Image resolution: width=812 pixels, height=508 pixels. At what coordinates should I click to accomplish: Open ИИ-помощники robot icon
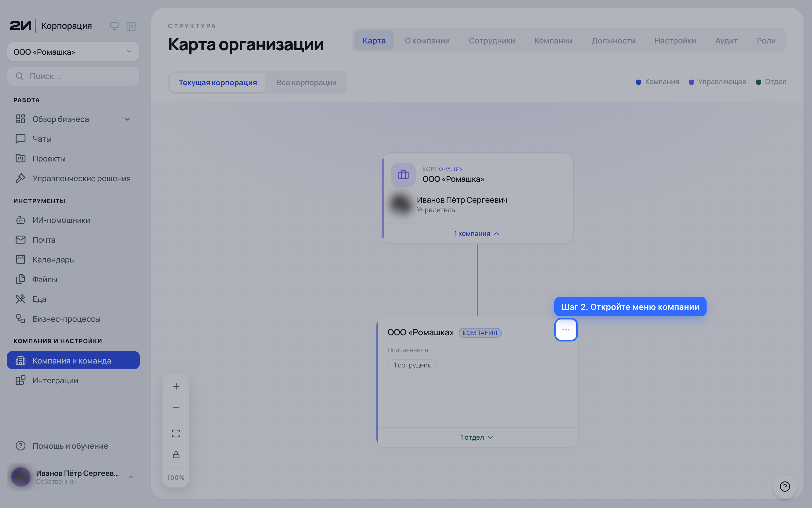[21, 220]
